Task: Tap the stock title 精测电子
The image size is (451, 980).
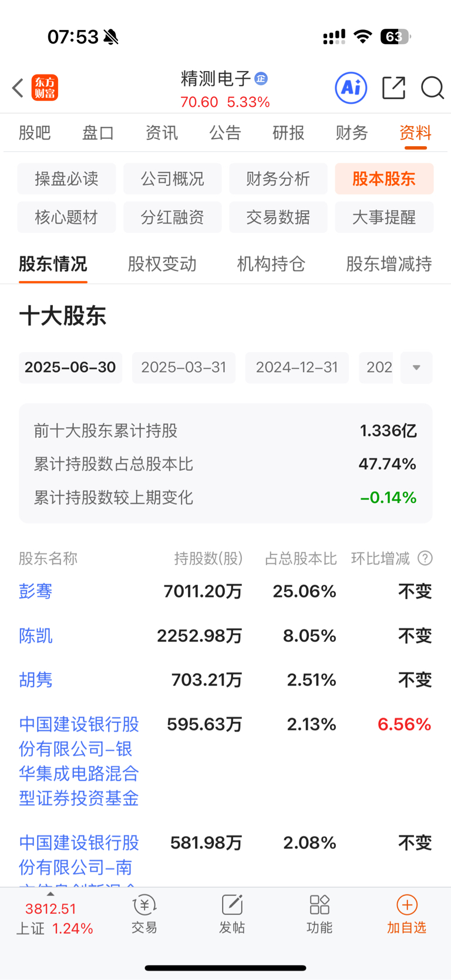Action: pyautogui.click(x=216, y=78)
